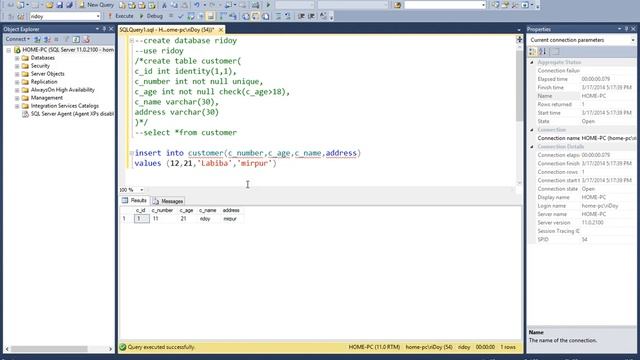Switch output to Results to Text
The width and height of the screenshot is (640, 360).
246,16
